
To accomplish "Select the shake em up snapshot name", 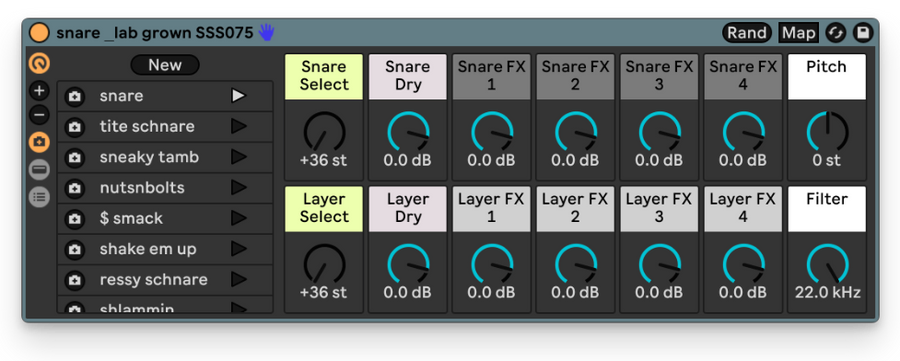I will point(148,249).
